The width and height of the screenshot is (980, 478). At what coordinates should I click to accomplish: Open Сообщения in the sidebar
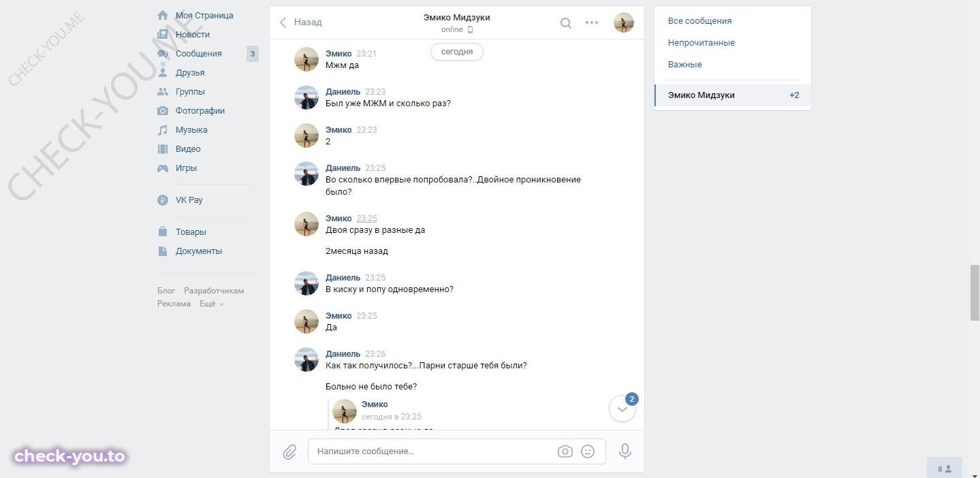[199, 53]
